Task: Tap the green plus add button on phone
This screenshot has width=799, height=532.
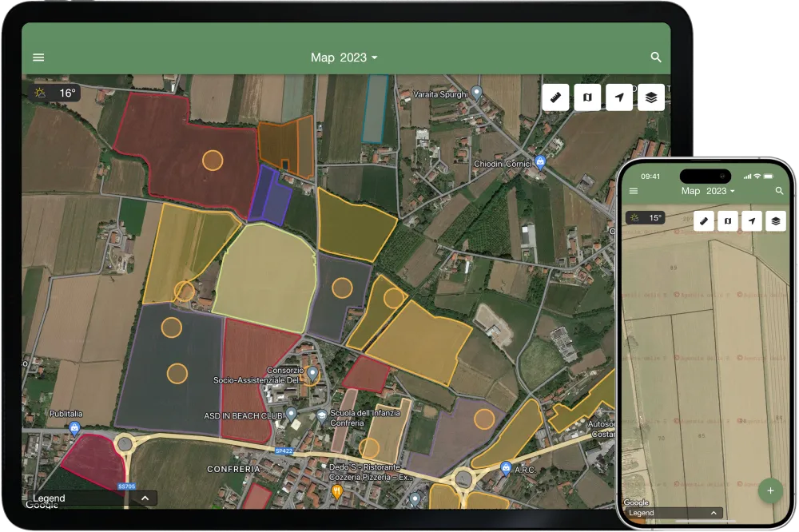Action: [770, 490]
